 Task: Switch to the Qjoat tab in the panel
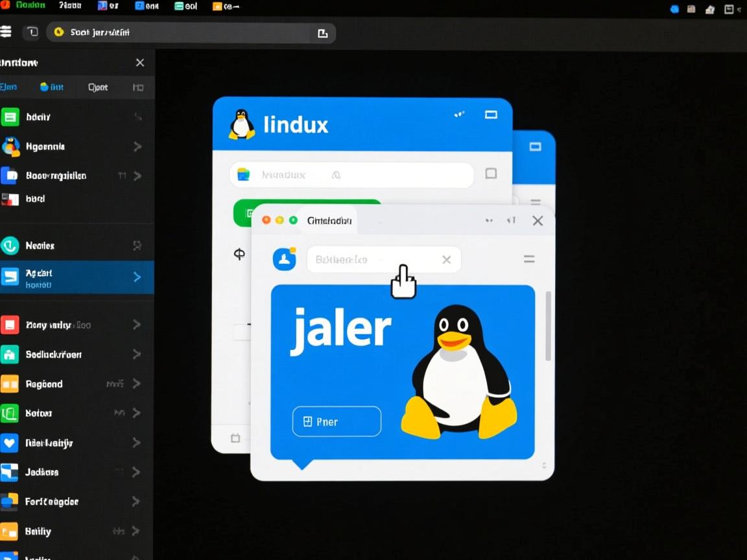click(97, 86)
